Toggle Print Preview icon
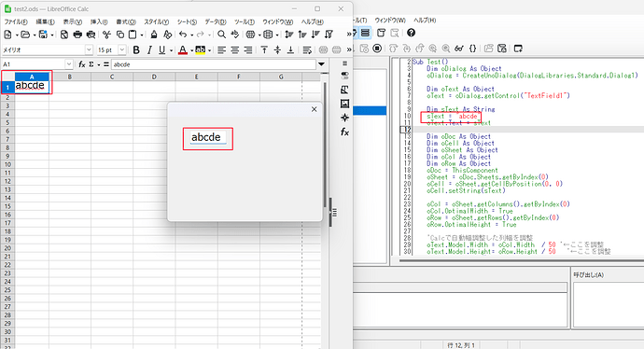 click(91, 35)
